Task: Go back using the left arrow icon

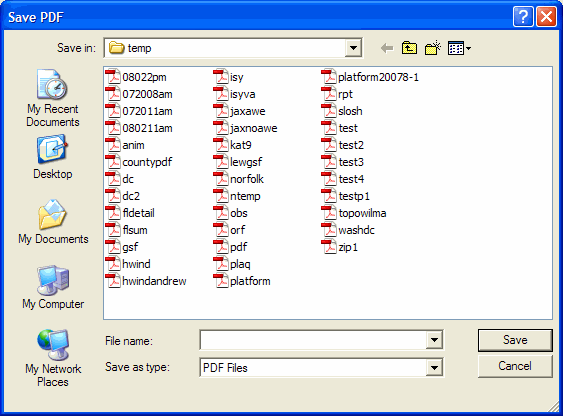Action: tap(387, 48)
